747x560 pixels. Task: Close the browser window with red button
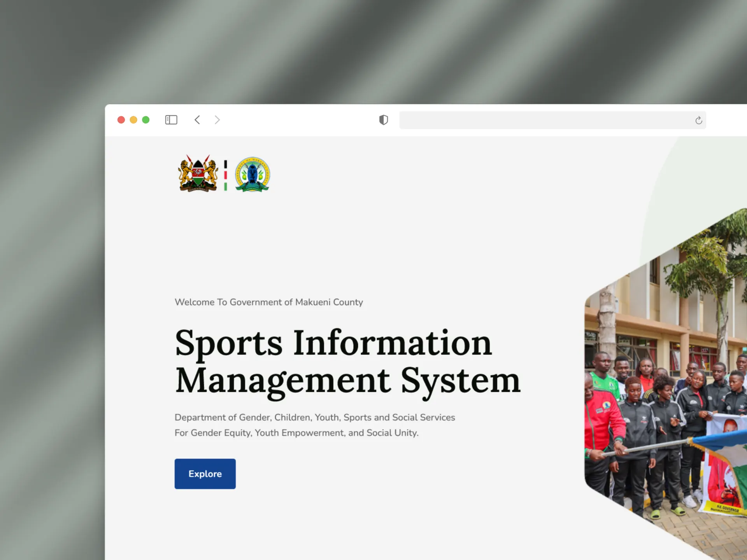(121, 120)
